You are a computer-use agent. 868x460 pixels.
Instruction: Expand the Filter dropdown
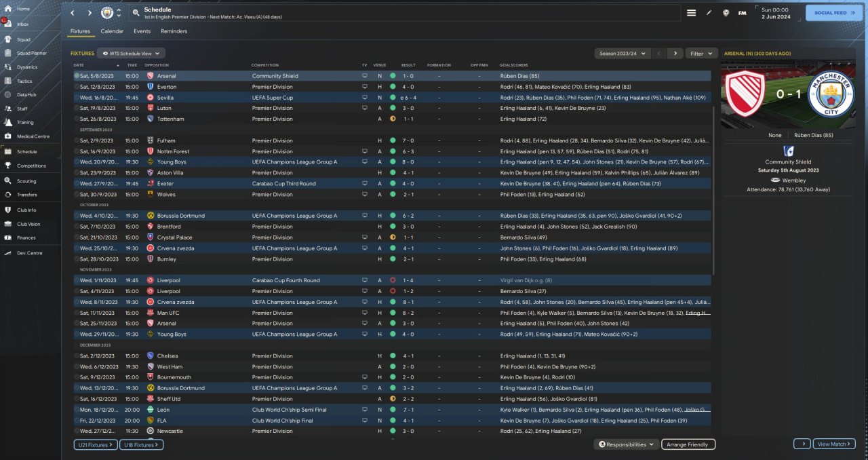(701, 53)
